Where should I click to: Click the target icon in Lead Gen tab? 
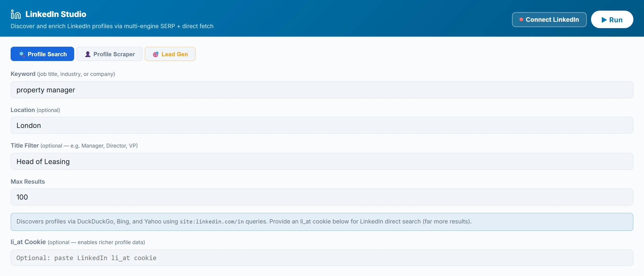coord(156,54)
